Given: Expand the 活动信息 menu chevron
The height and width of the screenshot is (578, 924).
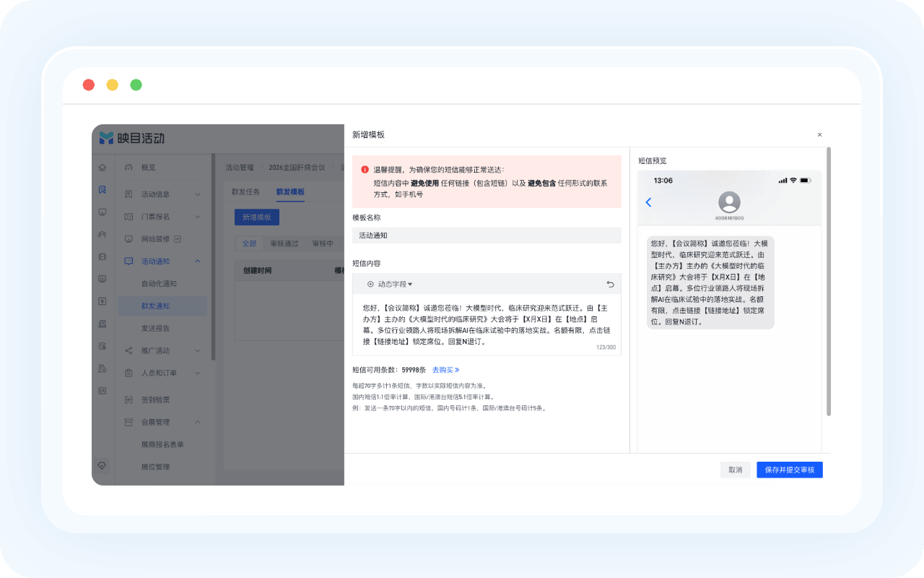Looking at the screenshot, I should 198,194.
